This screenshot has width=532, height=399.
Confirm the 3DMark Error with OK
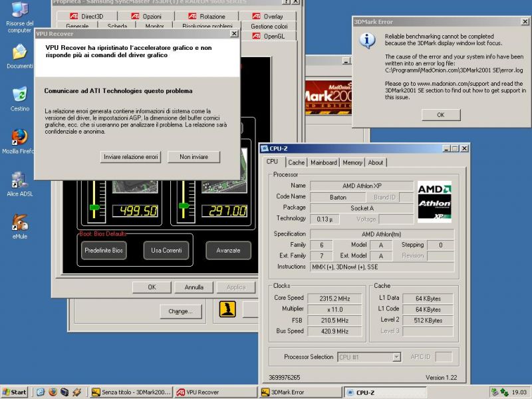pos(440,115)
